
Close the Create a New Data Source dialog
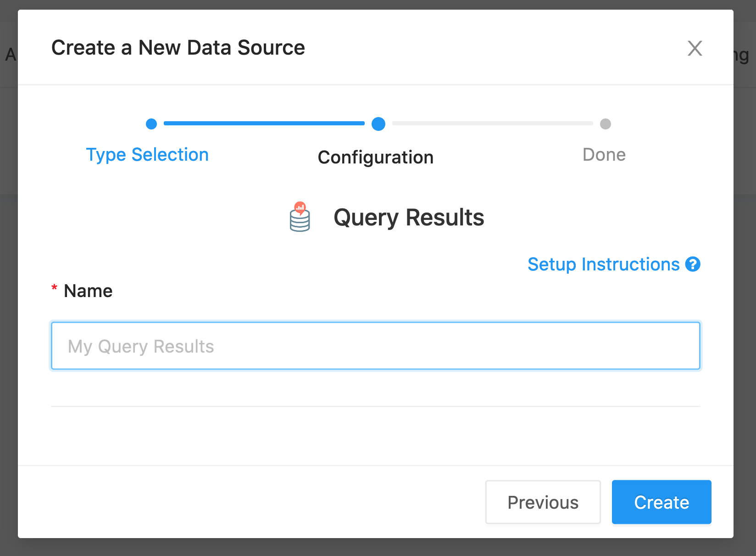point(695,48)
